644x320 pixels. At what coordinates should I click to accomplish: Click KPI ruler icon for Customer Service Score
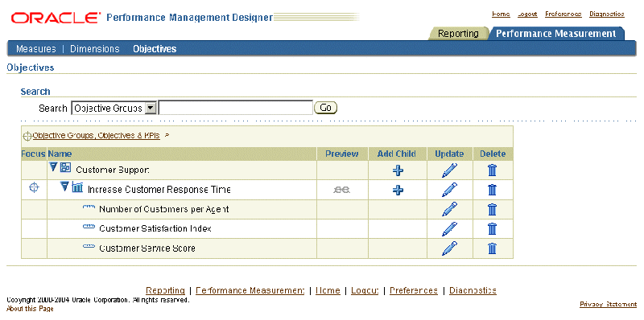[89, 247]
